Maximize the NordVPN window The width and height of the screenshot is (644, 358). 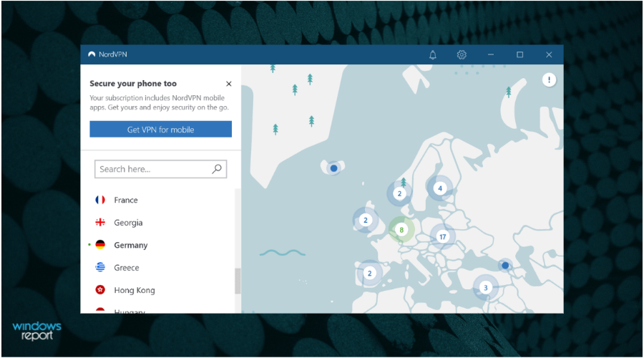pyautogui.click(x=520, y=54)
